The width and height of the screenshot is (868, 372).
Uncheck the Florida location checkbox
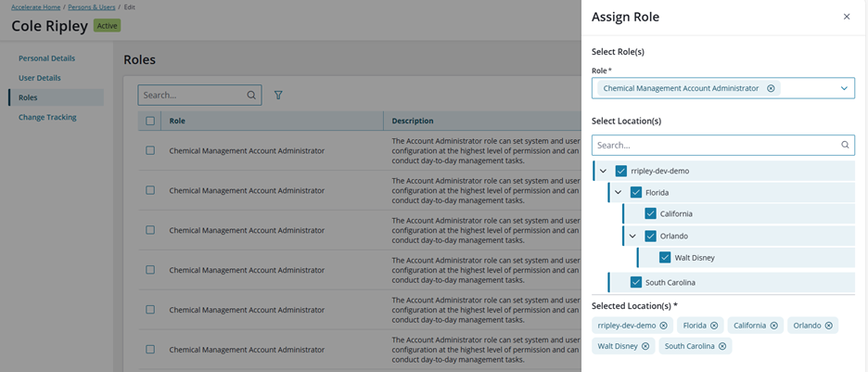click(636, 193)
